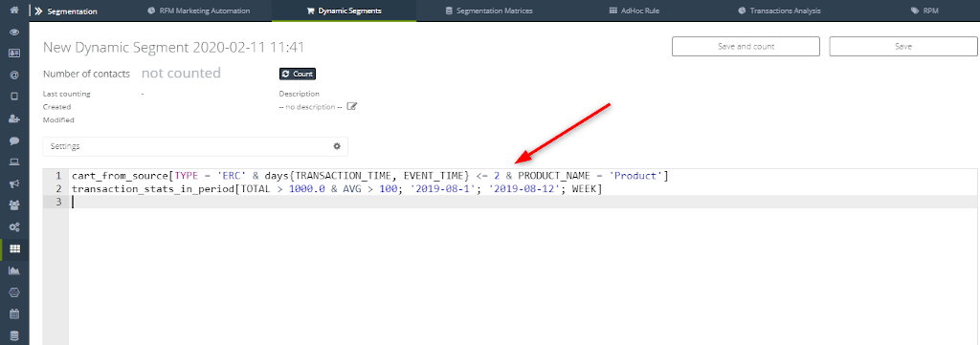The height and width of the screenshot is (345, 980).
Task: Open the laptop website sidebar icon
Action: coord(14,162)
